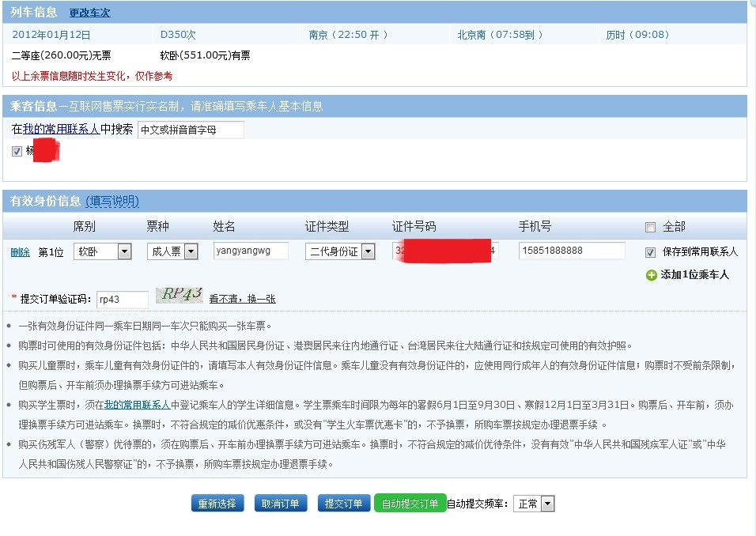
Task: Click the 提交订单 submit order button
Action: (343, 504)
